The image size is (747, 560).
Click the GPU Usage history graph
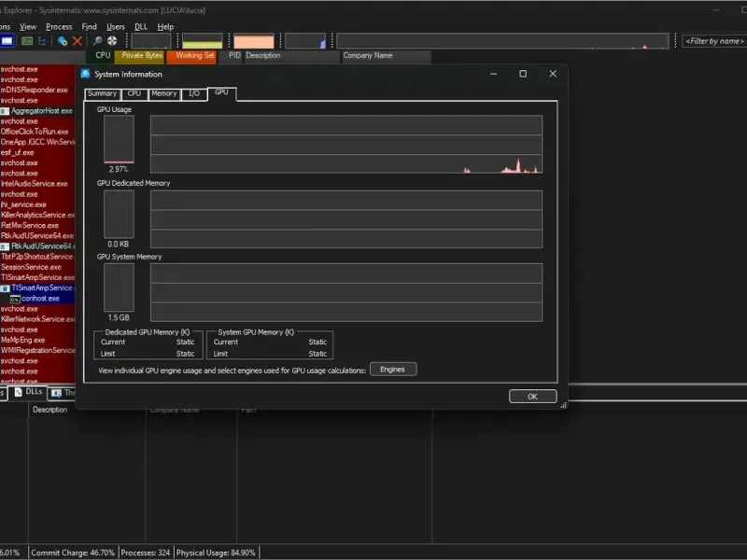[x=346, y=145]
